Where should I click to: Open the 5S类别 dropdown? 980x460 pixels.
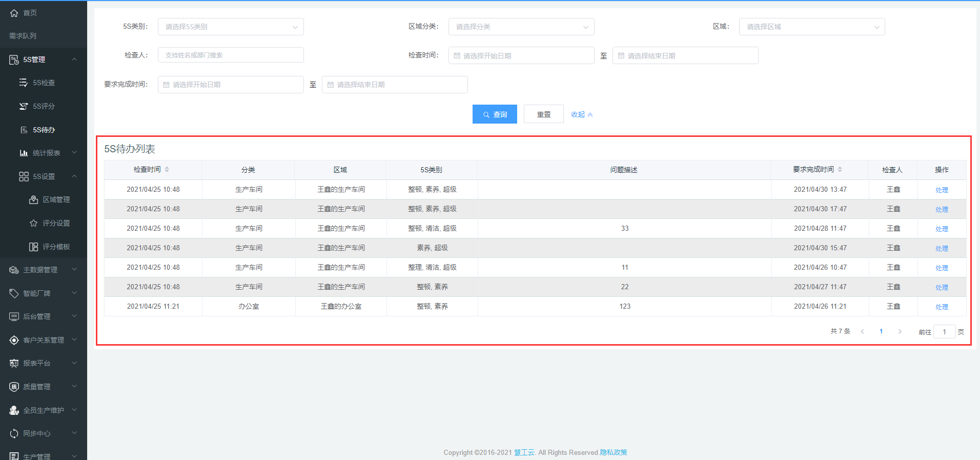coord(231,27)
